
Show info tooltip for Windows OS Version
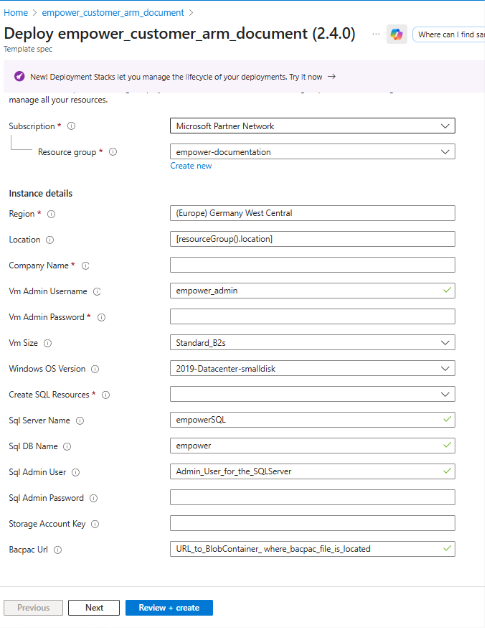[95, 369]
